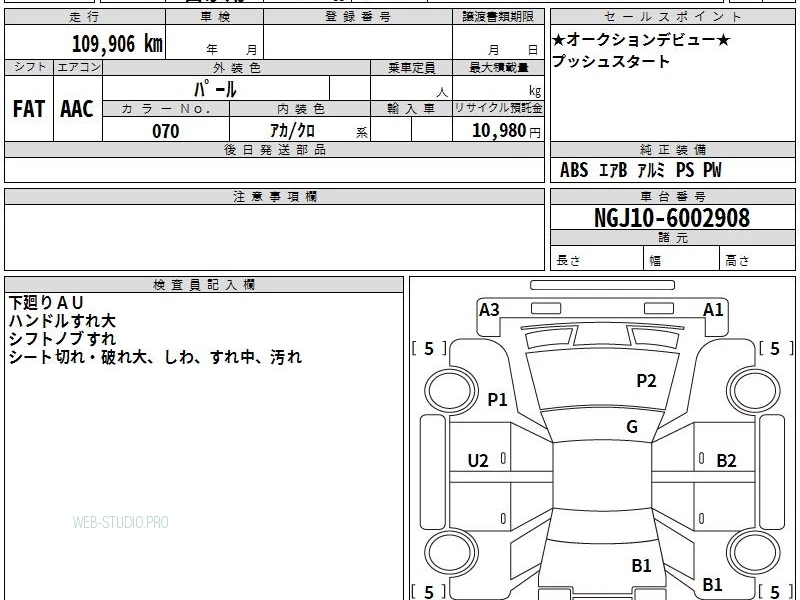The width and height of the screenshot is (800, 600).
Task: Click the B1 mark near rear bumper corner
Action: click(713, 585)
